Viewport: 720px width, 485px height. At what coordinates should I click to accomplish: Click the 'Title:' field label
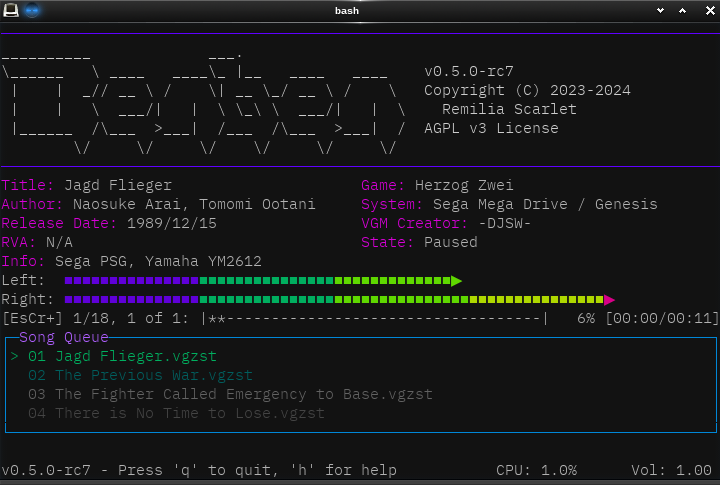pos(28,185)
